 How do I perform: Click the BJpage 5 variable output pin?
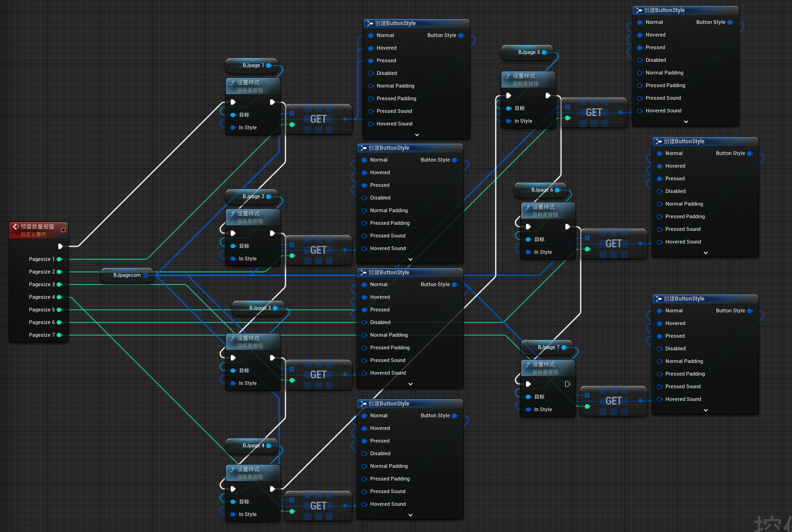(545, 52)
